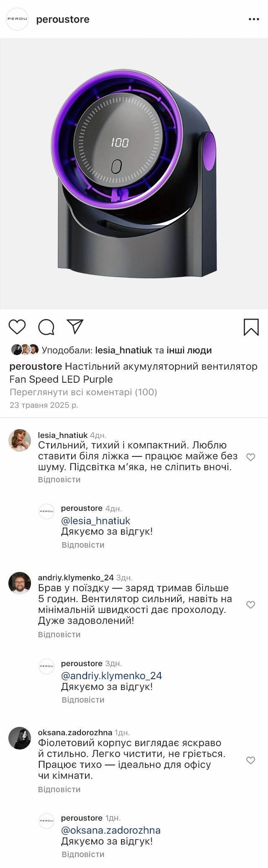
Task: Open peroustore profile logo in header
Action: (x=18, y=19)
